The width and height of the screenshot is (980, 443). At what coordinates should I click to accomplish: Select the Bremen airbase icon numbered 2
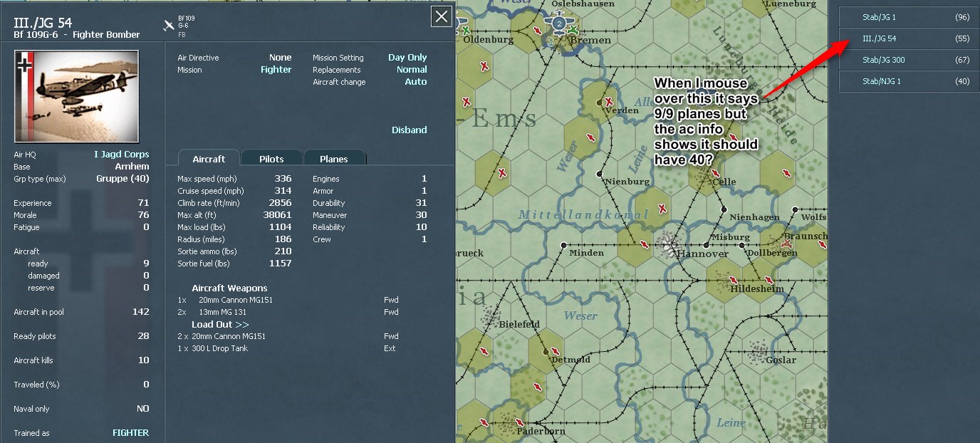pyautogui.click(x=559, y=23)
